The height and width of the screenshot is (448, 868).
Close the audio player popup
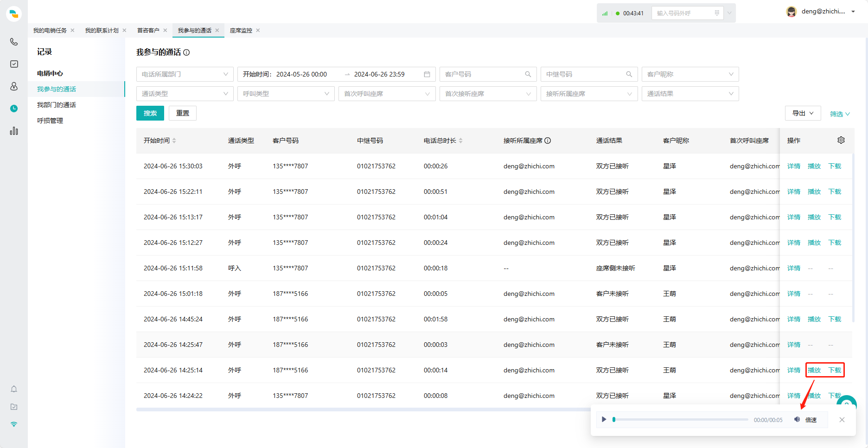(x=842, y=420)
